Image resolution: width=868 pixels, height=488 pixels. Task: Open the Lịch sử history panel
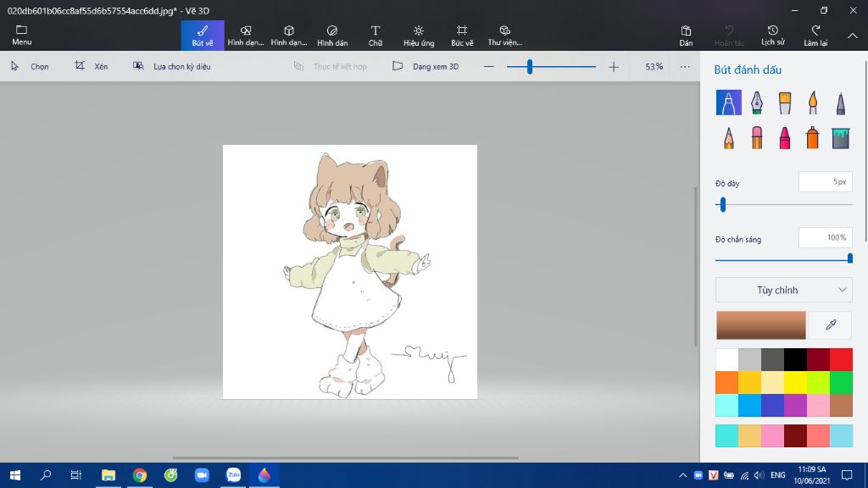pyautogui.click(x=773, y=36)
